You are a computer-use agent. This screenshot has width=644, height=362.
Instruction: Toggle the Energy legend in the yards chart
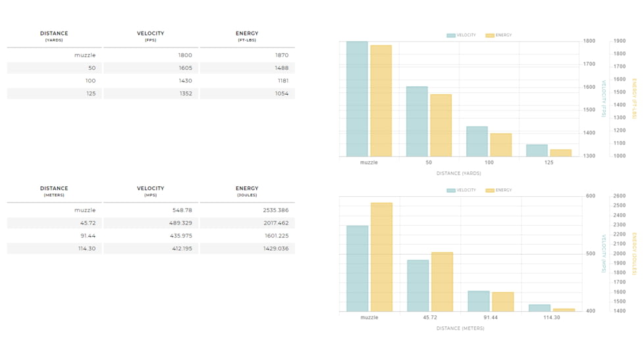tap(498, 36)
